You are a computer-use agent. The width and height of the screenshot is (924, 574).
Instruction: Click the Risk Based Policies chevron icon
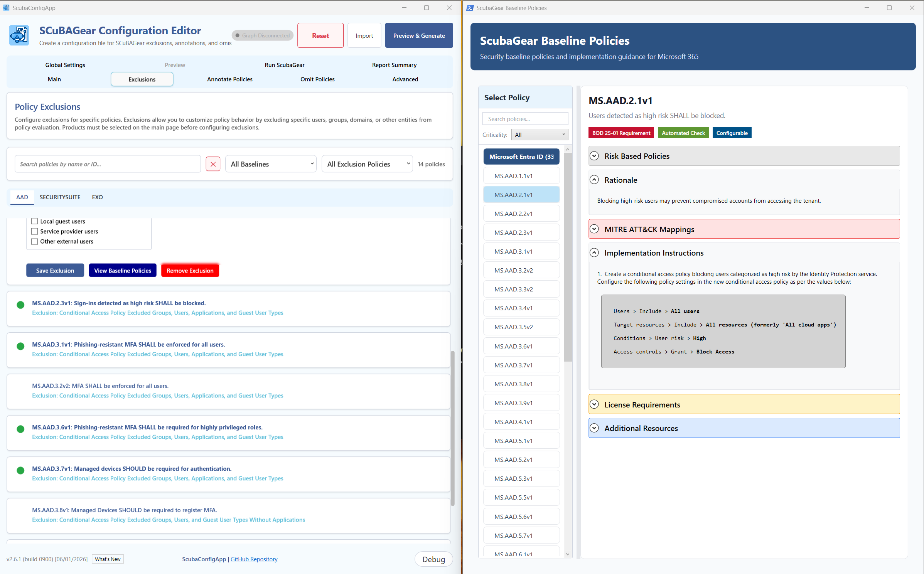[x=594, y=156]
